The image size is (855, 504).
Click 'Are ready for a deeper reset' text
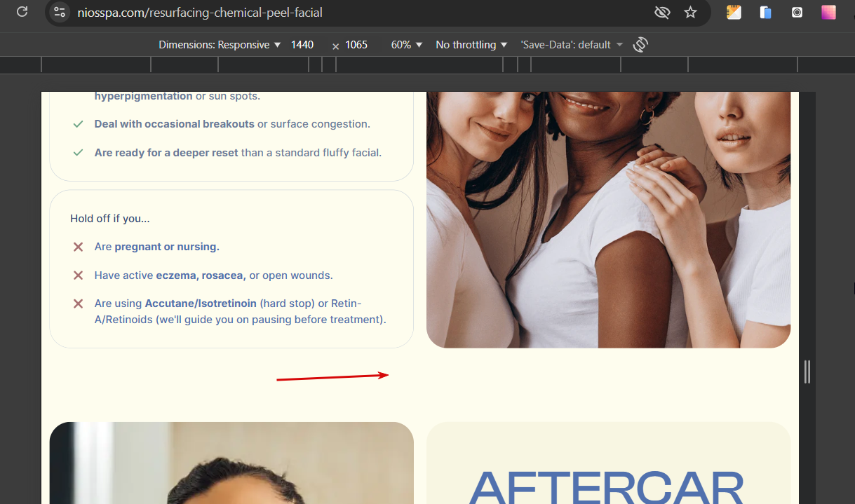pyautogui.click(x=166, y=153)
